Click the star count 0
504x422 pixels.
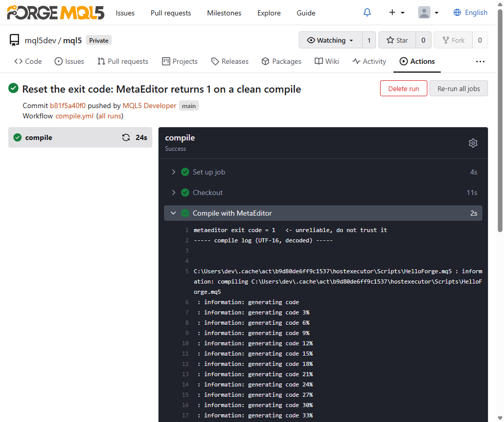click(x=423, y=40)
